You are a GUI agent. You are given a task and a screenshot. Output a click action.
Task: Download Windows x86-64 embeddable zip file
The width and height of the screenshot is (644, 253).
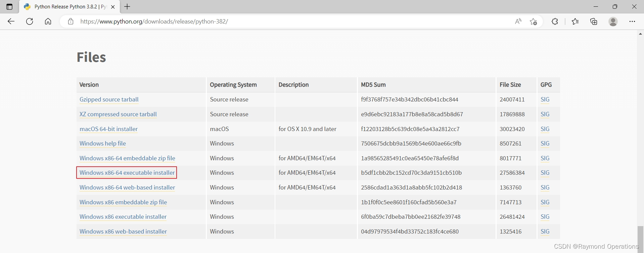pyautogui.click(x=127, y=158)
